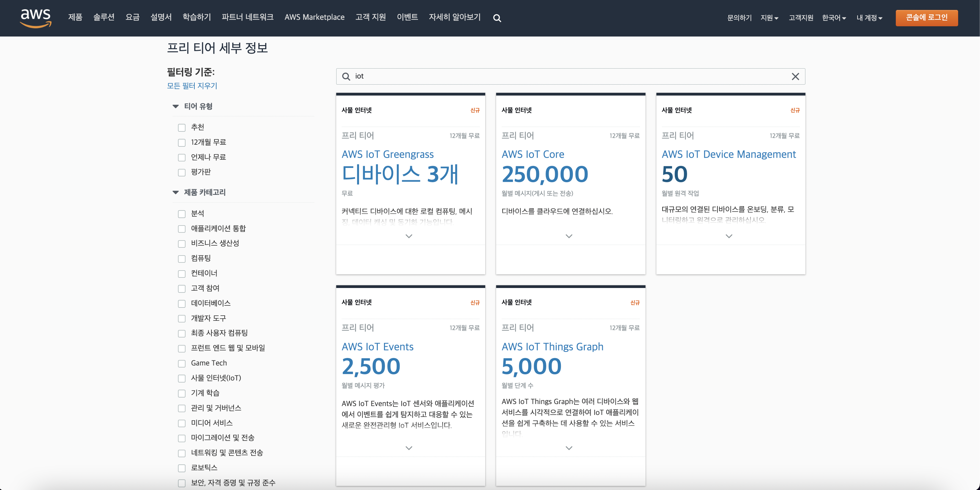Open the 한국어 language dropdown

tap(833, 18)
